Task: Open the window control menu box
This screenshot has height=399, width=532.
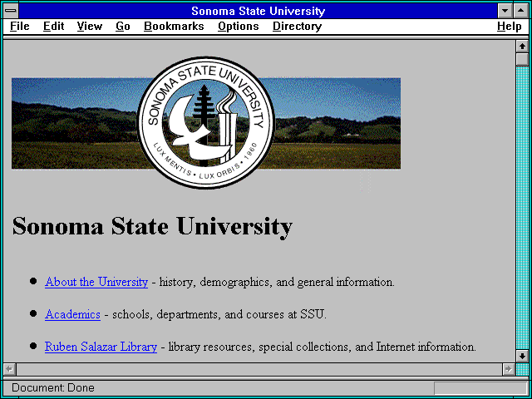Action: click(11, 11)
